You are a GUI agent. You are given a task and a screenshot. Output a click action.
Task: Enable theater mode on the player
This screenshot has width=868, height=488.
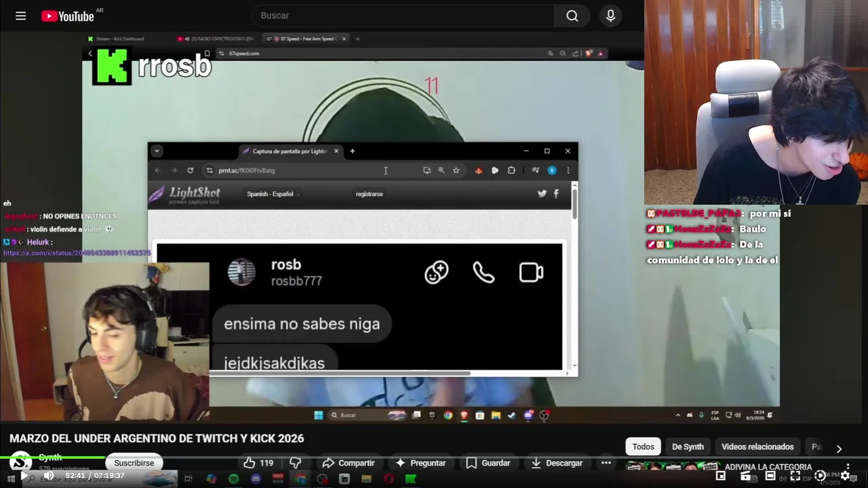coord(770,476)
